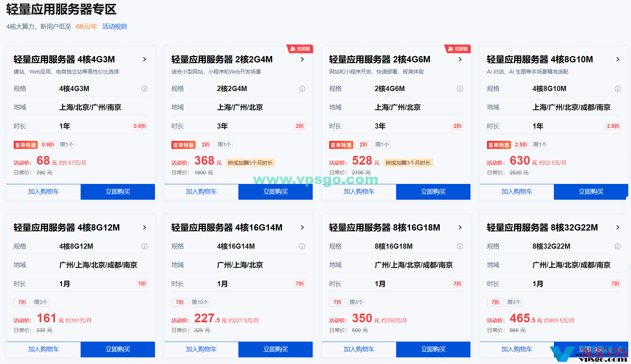Select the 1年 duration on 4核4G3M card
The image size is (631, 364).
(x=65, y=126)
